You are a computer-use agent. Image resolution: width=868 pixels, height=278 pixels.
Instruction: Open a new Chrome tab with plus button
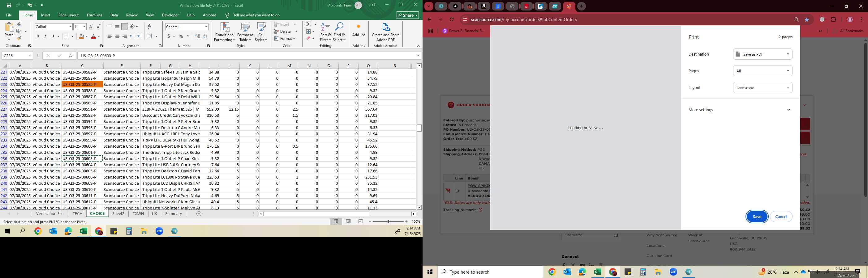point(581,6)
